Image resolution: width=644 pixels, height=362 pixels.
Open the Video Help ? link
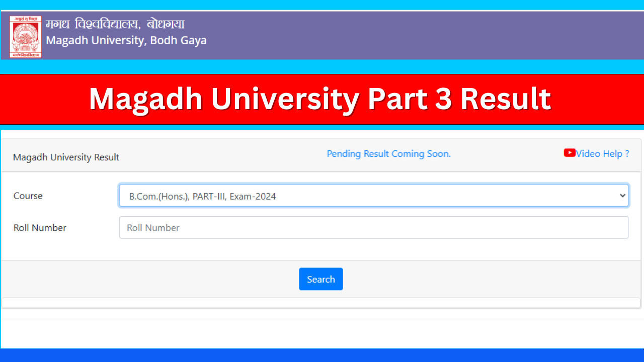tap(603, 153)
